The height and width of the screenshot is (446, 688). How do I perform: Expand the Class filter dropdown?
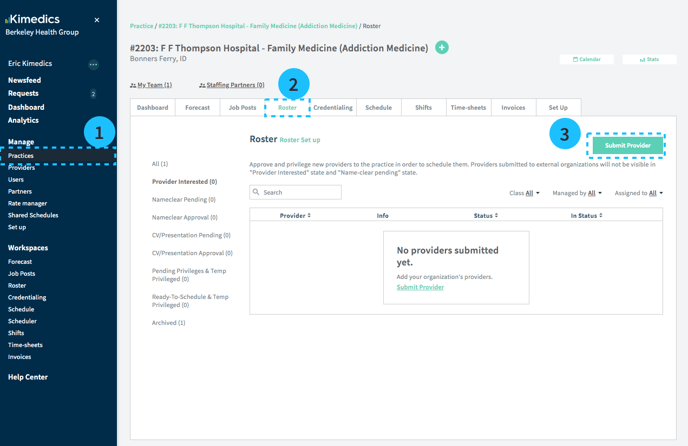pos(524,193)
